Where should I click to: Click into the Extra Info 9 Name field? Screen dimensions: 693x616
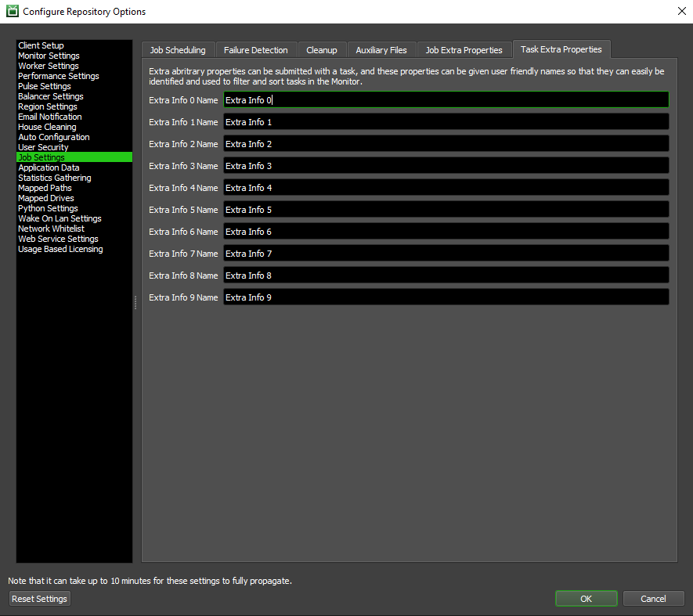[x=446, y=297]
